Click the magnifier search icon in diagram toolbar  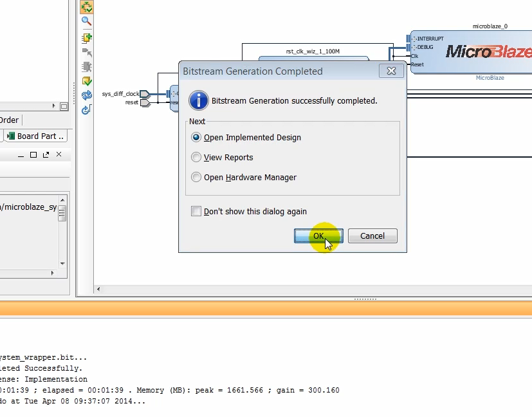(x=87, y=21)
